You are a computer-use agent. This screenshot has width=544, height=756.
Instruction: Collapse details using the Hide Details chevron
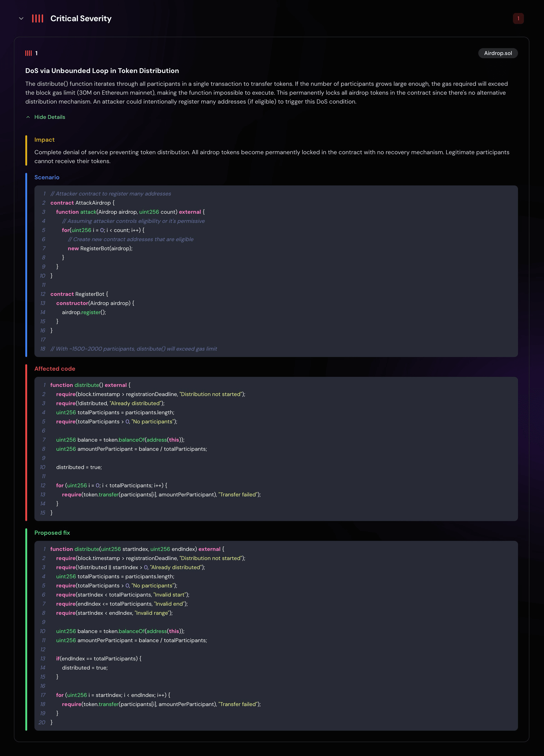click(x=28, y=117)
